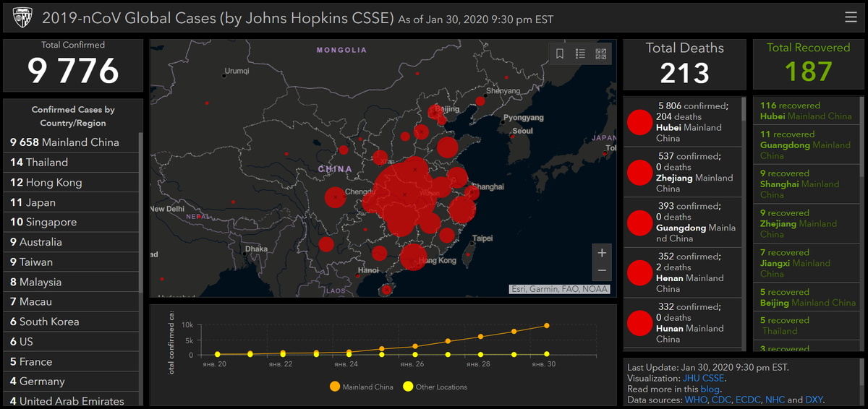
Task: Toggle Mainland China series in chart legend
Action: coord(361,387)
